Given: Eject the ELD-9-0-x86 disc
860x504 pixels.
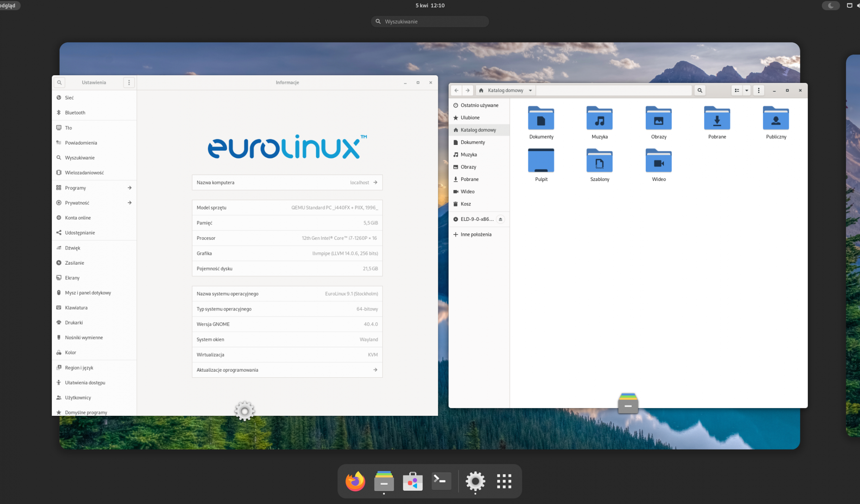Looking at the screenshot, I should (x=500, y=219).
